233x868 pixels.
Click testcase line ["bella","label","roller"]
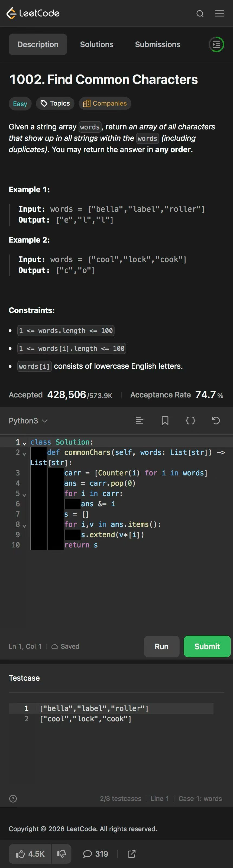click(94, 708)
